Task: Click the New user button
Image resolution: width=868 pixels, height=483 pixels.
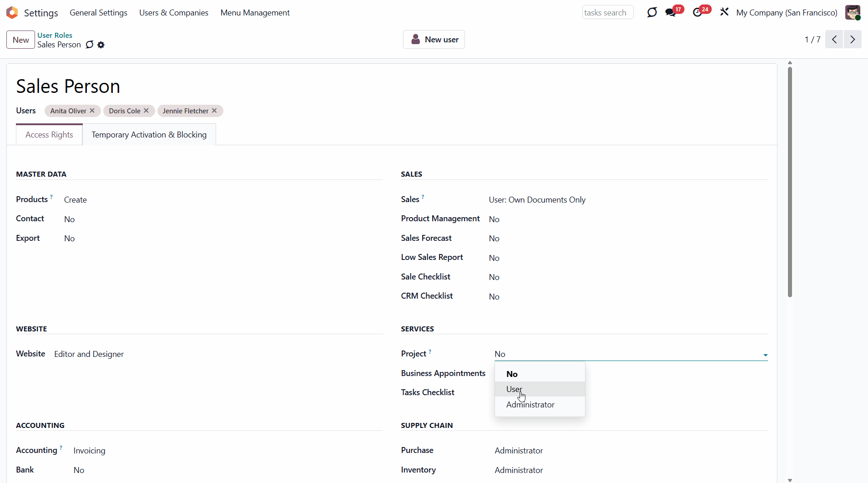Action: tap(434, 40)
